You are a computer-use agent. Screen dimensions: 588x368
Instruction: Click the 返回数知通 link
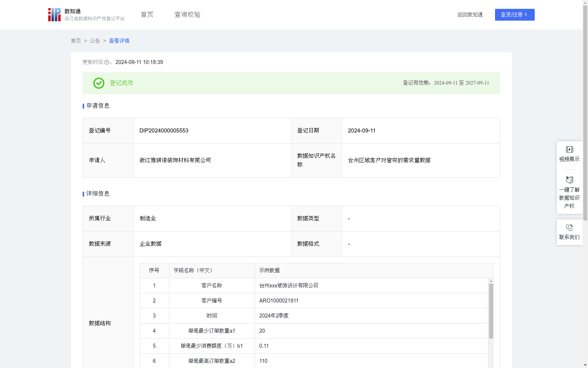point(470,15)
